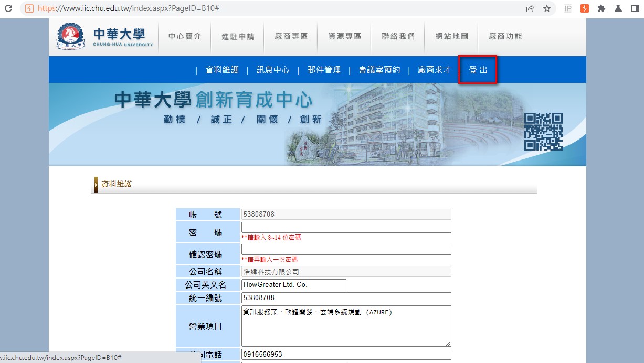Go to 資料維護 in blue bar
644x363 pixels.
coord(222,70)
